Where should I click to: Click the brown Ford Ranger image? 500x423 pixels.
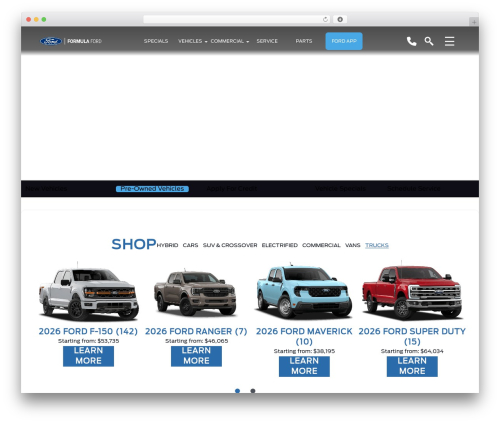195,292
